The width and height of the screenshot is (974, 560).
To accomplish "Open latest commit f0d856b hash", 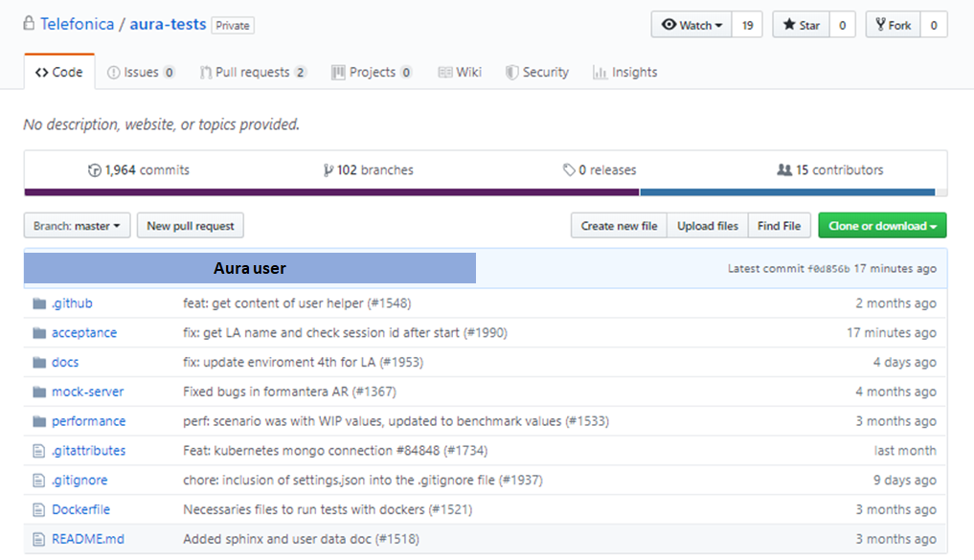I will pyautogui.click(x=828, y=269).
